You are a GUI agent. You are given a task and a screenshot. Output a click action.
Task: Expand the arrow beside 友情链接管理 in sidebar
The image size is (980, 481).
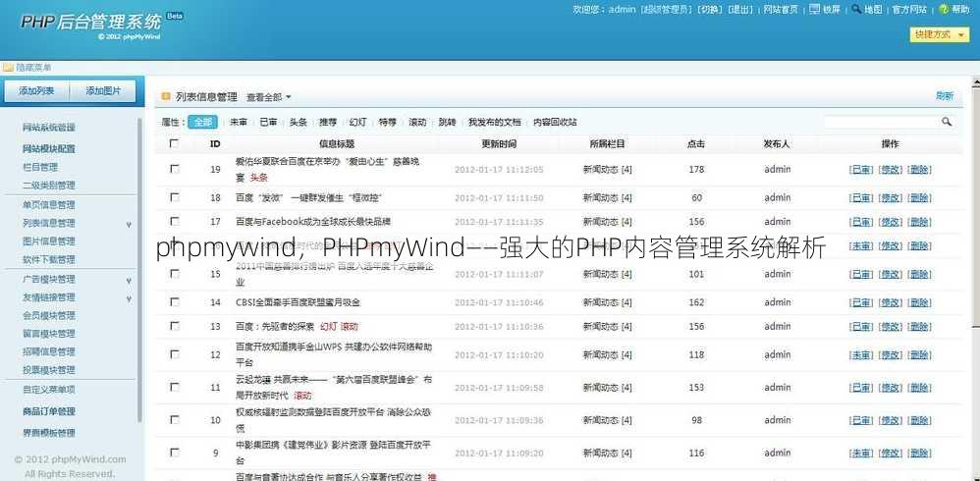coord(129,298)
